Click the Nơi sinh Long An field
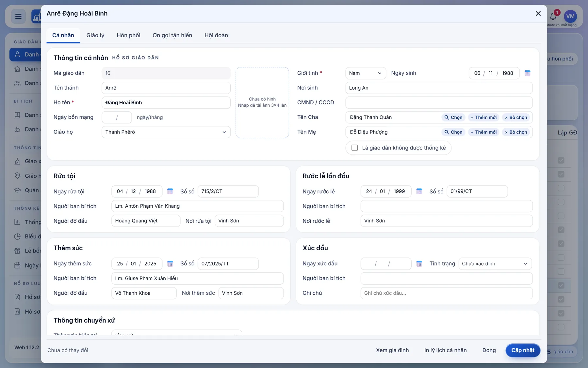 click(x=439, y=88)
